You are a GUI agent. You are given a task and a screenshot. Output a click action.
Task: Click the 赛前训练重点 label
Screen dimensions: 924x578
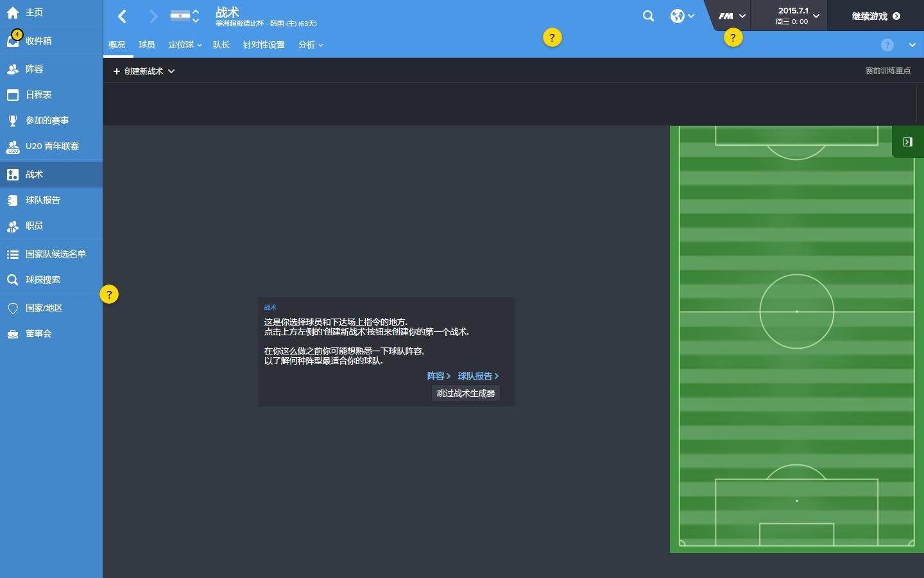point(888,71)
